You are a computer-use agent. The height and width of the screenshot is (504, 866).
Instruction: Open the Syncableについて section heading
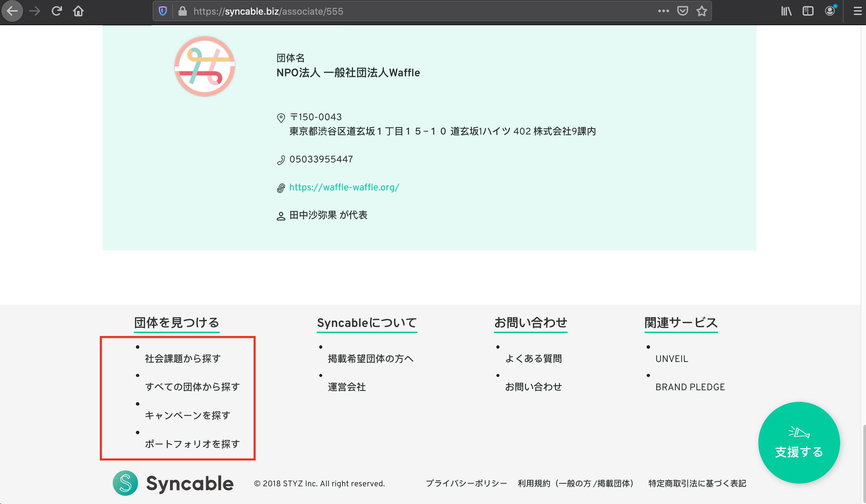(x=366, y=322)
